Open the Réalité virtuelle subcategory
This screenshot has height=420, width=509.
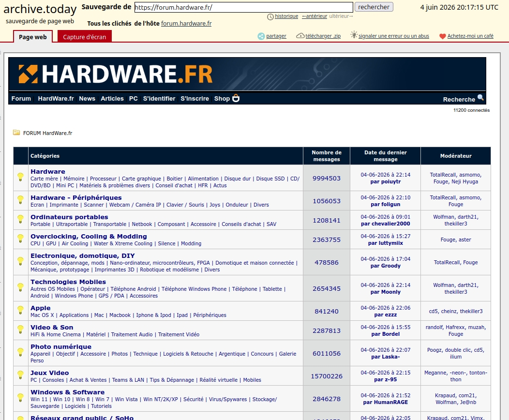tap(219, 380)
